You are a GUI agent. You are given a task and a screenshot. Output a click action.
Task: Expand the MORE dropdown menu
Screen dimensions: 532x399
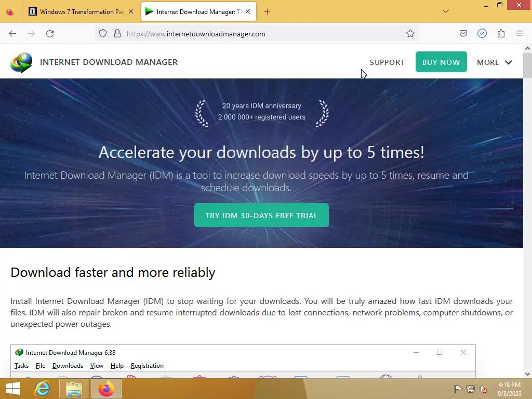click(x=495, y=62)
